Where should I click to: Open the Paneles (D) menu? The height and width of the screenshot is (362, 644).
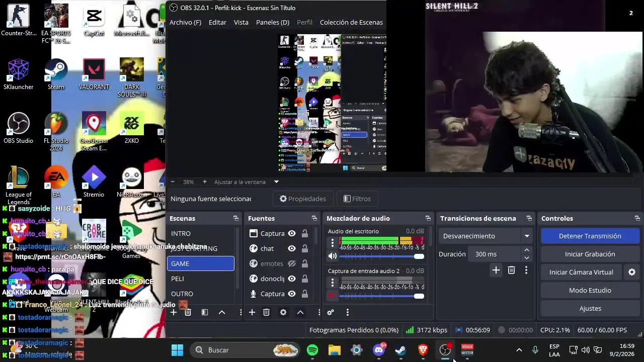[x=273, y=22]
